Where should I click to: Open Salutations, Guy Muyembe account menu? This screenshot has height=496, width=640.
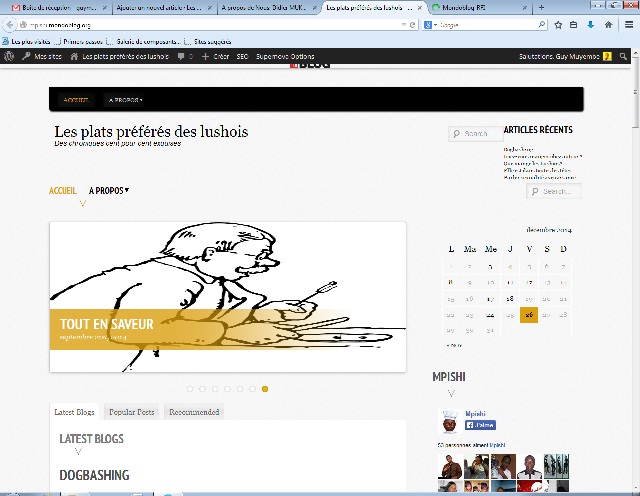coord(565,56)
